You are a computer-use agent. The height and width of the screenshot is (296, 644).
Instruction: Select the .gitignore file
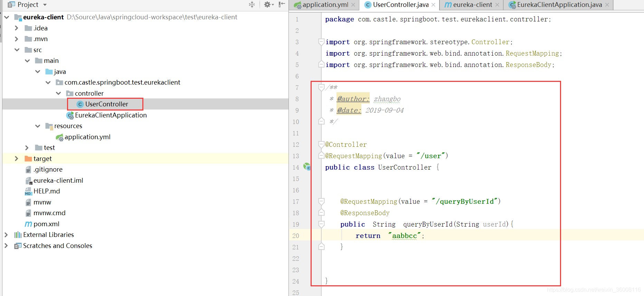[x=48, y=169]
